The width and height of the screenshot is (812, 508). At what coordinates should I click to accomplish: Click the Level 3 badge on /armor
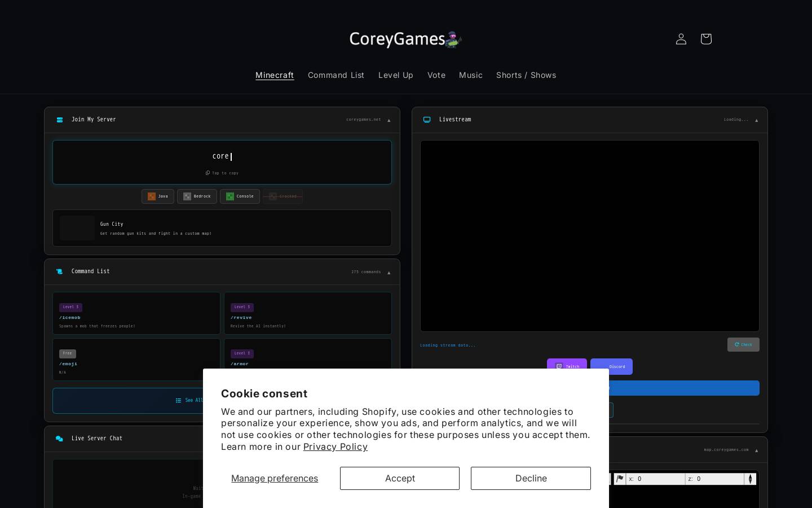coord(242,353)
